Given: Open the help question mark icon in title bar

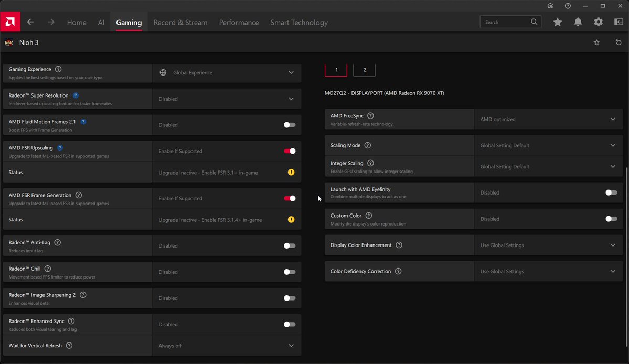Looking at the screenshot, I should click(x=568, y=6).
